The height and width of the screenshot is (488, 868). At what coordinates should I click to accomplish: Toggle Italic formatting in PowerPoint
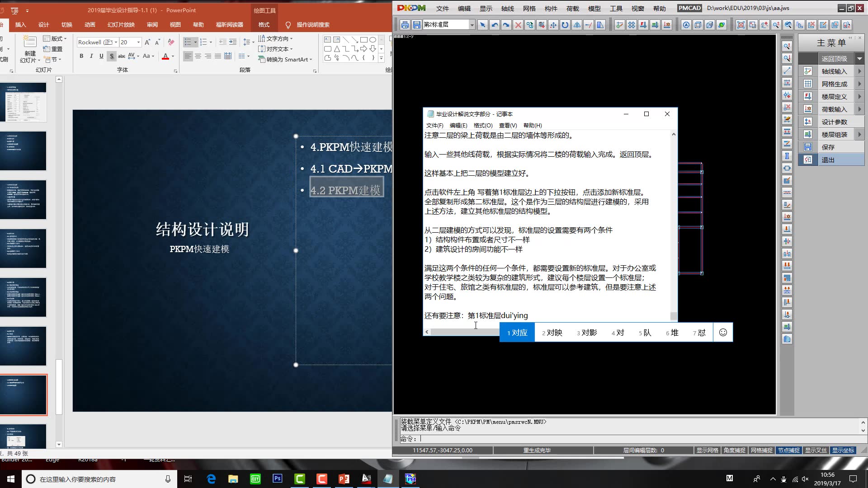pos(91,56)
